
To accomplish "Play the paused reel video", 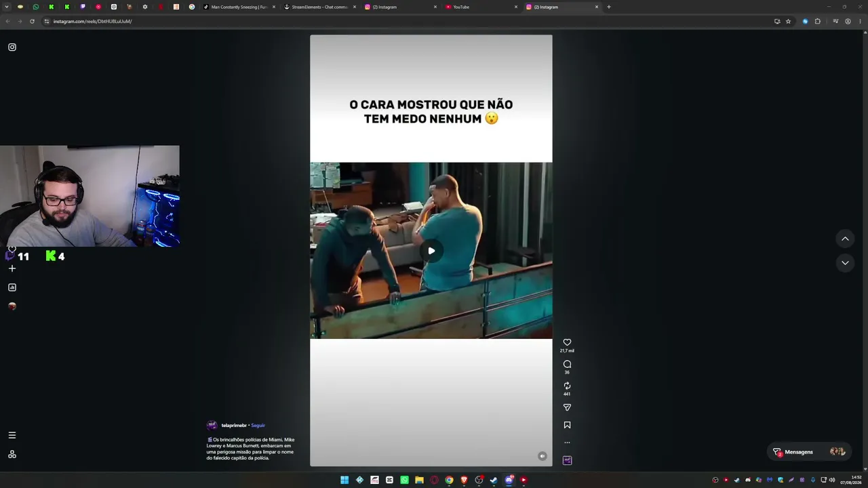I will point(431,251).
